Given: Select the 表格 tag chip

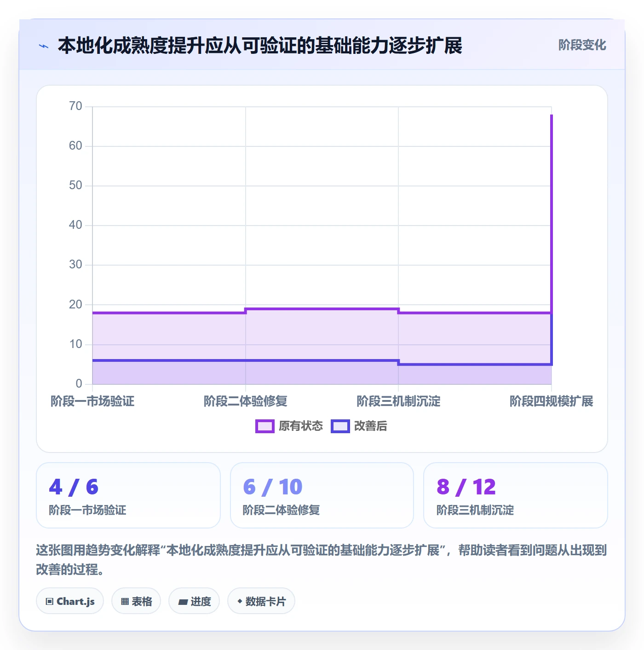Looking at the screenshot, I should [x=136, y=601].
